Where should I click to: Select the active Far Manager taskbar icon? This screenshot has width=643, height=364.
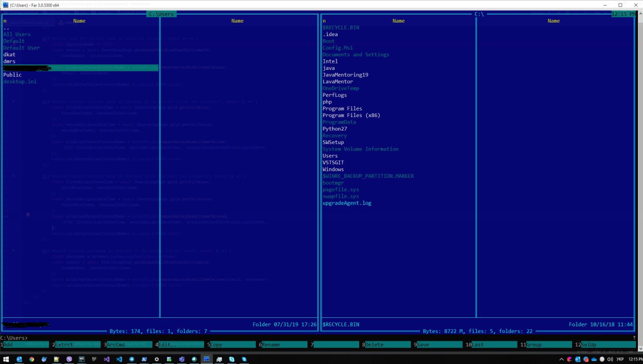click(x=206, y=359)
